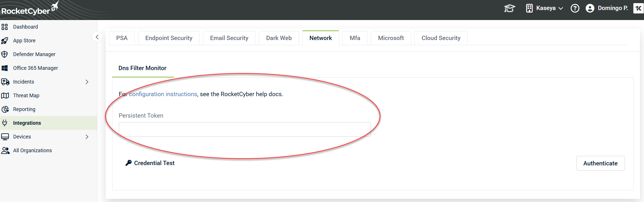Click the Reporting pie chart icon
This screenshot has height=202, width=644.
(x=5, y=109)
